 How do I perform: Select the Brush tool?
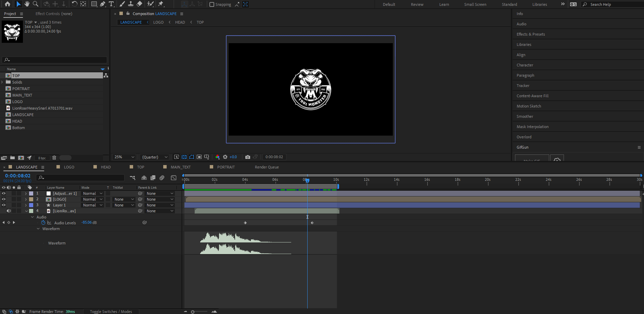pos(122,4)
